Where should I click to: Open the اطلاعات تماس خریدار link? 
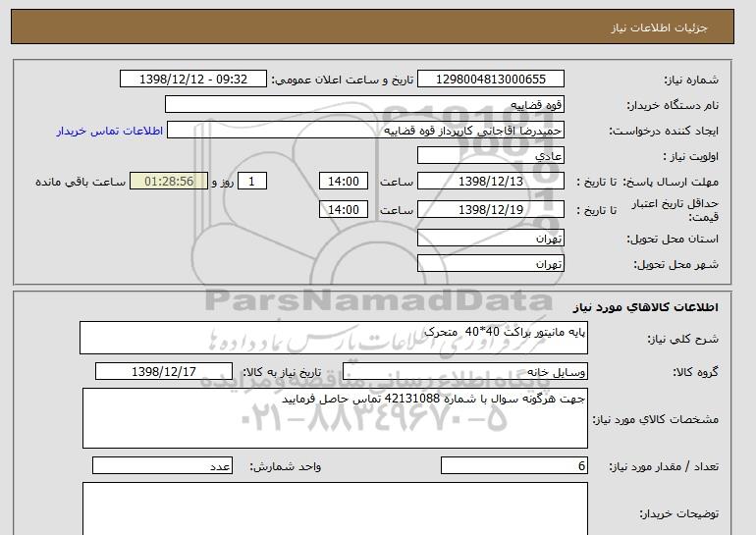coord(109,131)
